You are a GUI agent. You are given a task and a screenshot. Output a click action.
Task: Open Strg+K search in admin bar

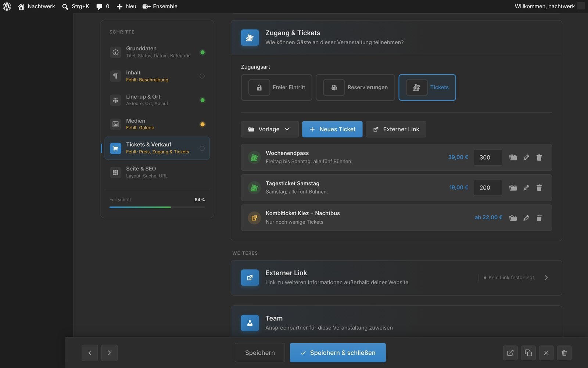point(76,6)
